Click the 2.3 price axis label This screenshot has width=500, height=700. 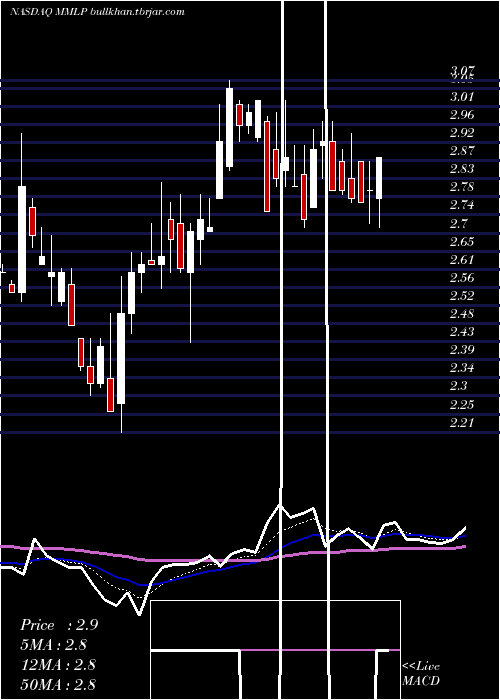(458, 386)
